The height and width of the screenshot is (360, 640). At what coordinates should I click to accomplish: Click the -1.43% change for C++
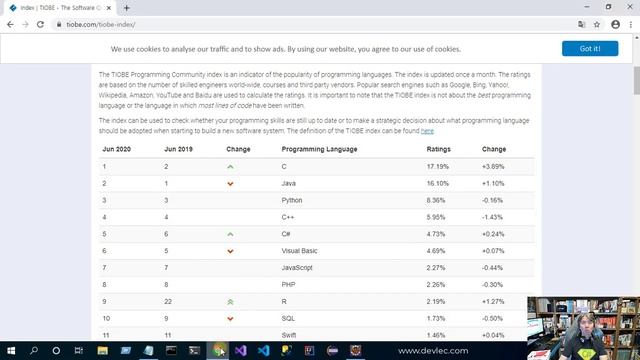pos(492,217)
